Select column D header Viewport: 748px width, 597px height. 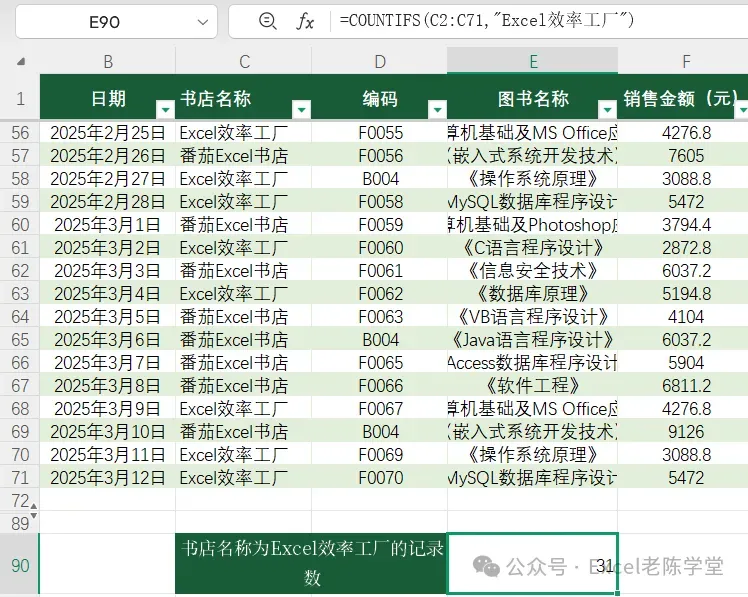coord(380,62)
